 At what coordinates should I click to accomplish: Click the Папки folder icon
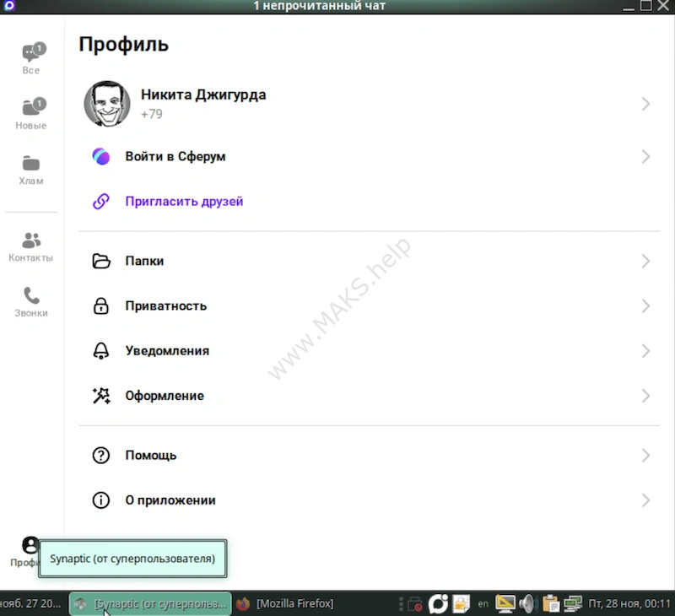tap(100, 261)
